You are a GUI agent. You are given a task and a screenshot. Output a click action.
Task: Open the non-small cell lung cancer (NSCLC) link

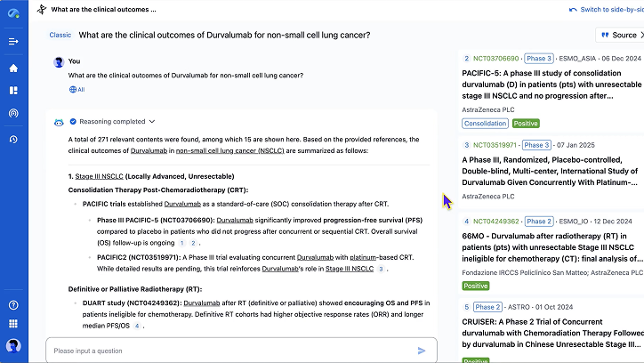click(x=230, y=150)
